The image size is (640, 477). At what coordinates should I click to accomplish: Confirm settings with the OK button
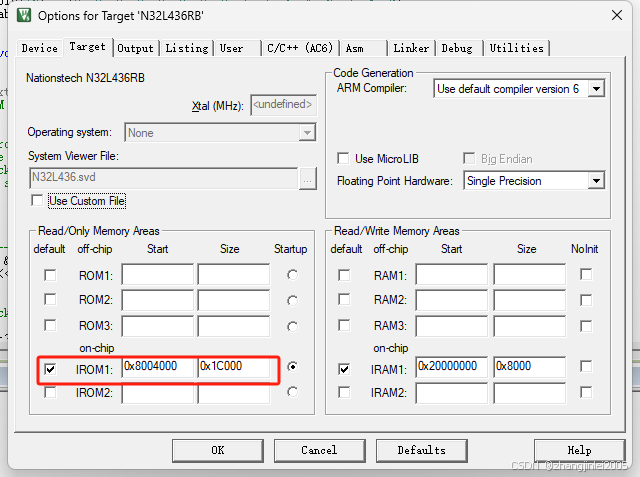point(218,450)
